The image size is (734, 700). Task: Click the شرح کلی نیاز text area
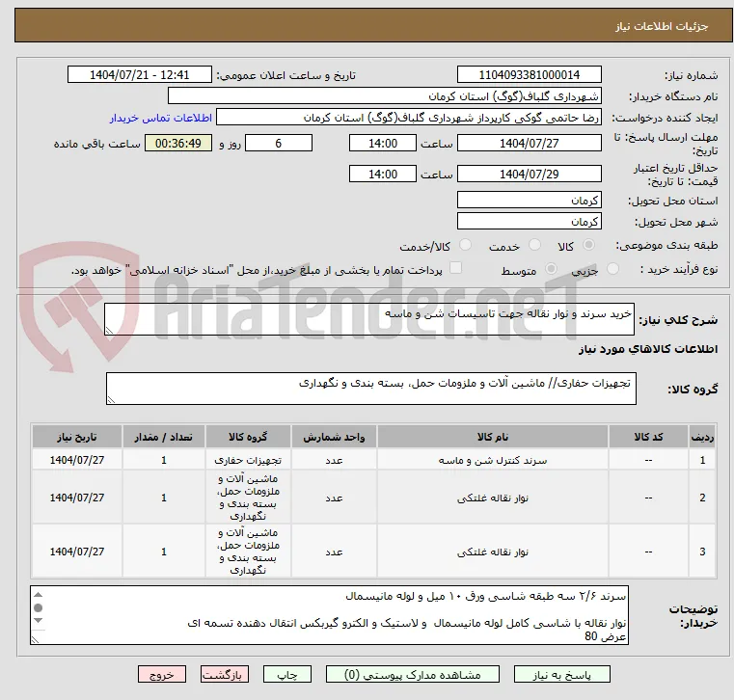pyautogui.click(x=368, y=319)
